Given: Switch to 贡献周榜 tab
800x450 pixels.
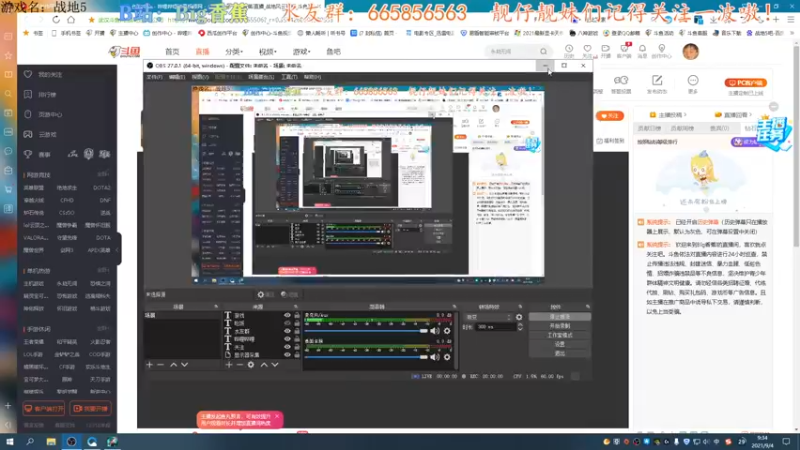Looking at the screenshot, I should click(x=682, y=129).
